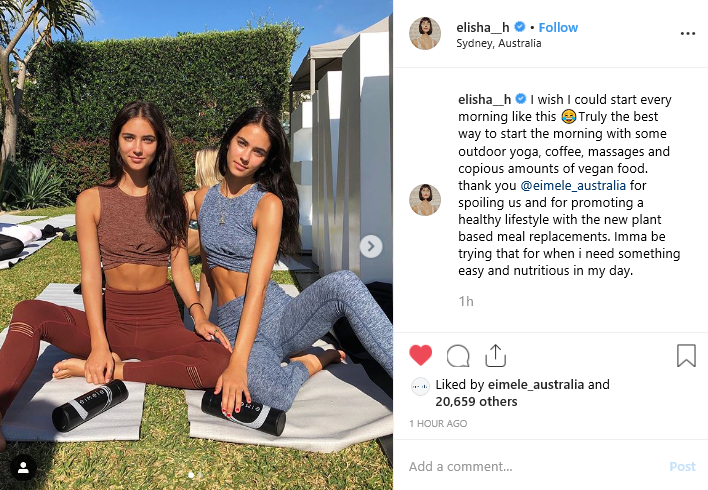Save post with bookmark icon
The height and width of the screenshot is (490, 708).
[686, 355]
